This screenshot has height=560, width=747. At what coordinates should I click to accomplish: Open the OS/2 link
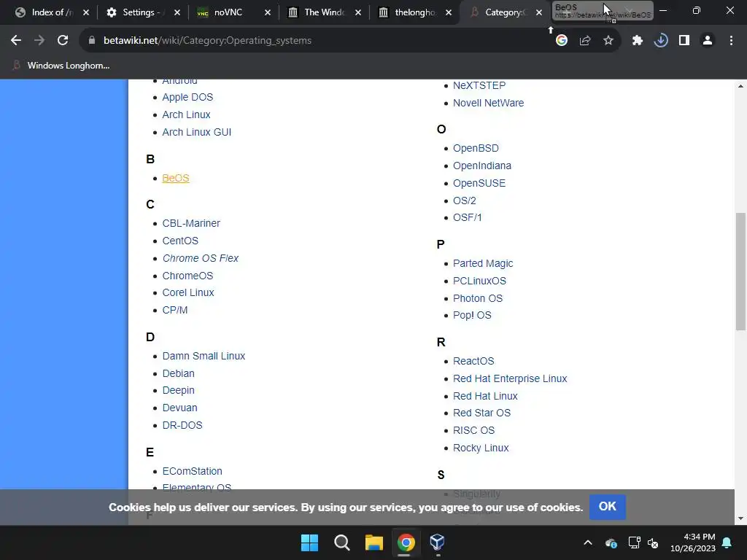pos(465,201)
